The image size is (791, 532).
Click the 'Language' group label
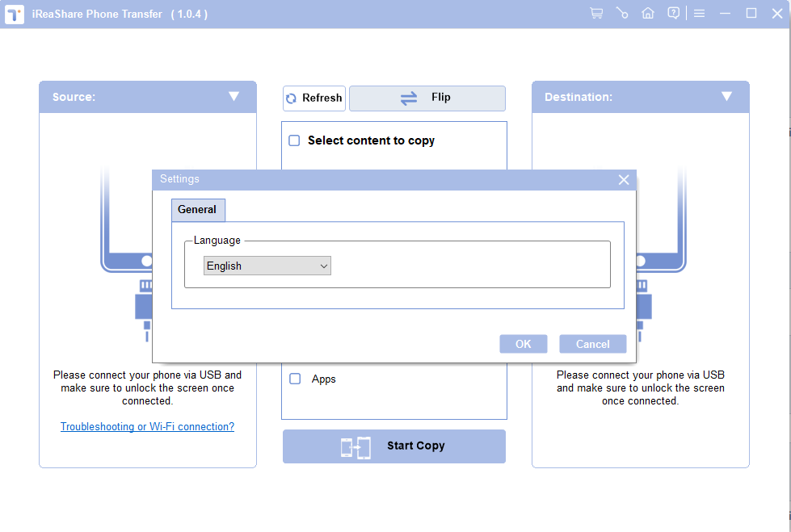217,241
